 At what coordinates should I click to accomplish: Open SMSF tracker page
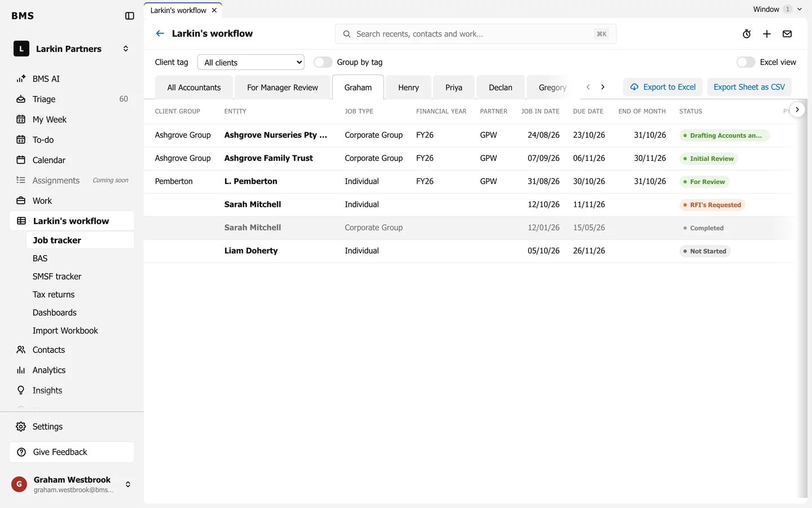(80, 277)
